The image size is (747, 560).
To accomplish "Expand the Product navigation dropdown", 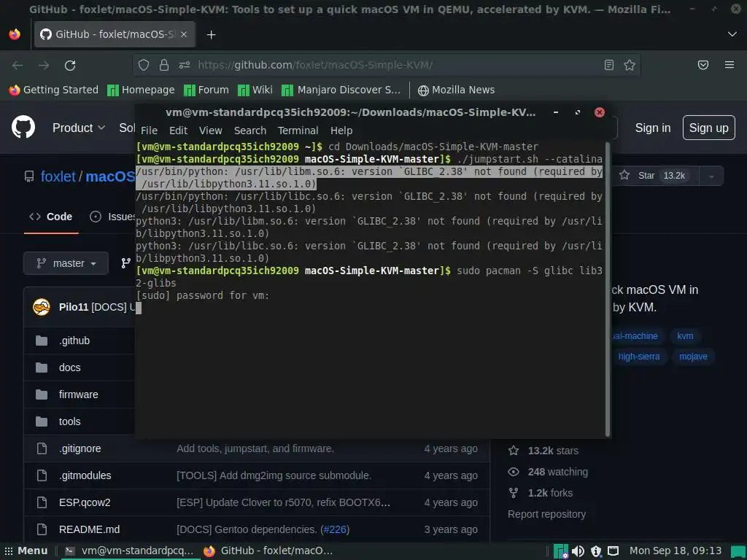I will [79, 128].
